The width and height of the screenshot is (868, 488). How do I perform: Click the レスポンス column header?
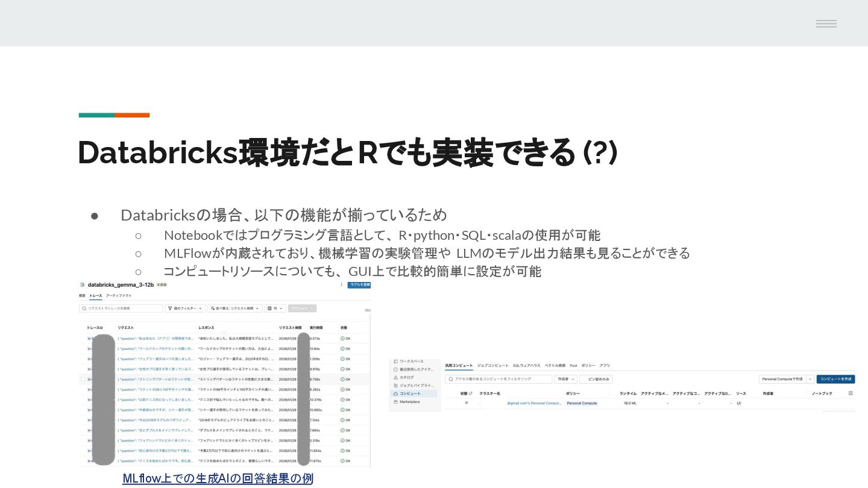click(206, 328)
